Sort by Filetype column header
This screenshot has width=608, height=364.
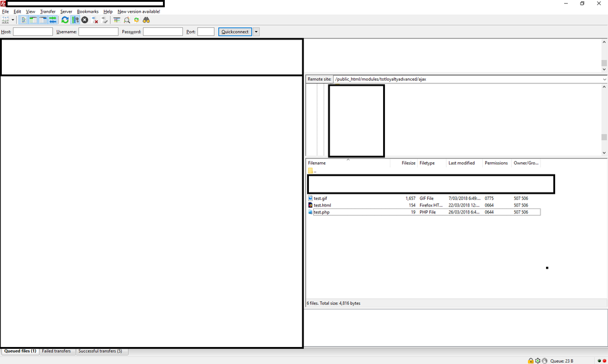coord(432,163)
